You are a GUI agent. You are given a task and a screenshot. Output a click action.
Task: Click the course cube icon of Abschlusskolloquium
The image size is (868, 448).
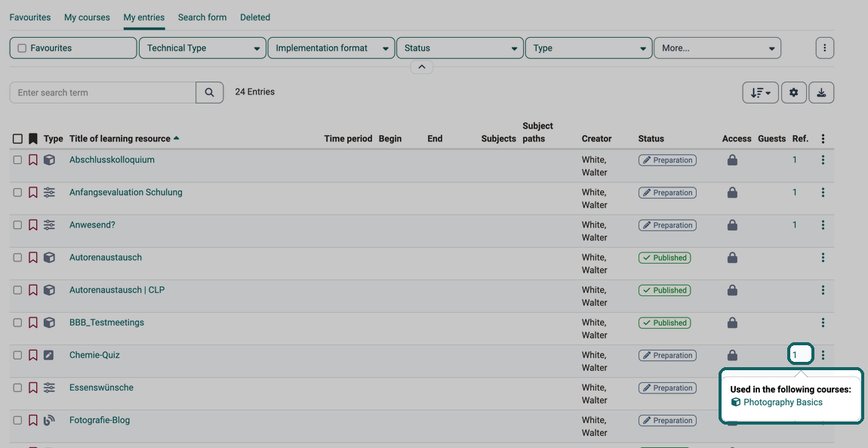[49, 160]
